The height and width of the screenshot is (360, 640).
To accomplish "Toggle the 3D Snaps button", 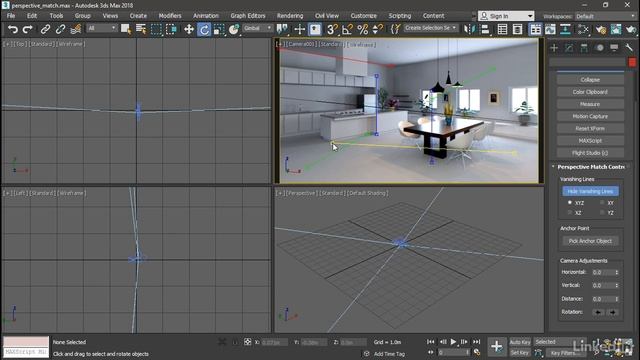I will point(332,29).
